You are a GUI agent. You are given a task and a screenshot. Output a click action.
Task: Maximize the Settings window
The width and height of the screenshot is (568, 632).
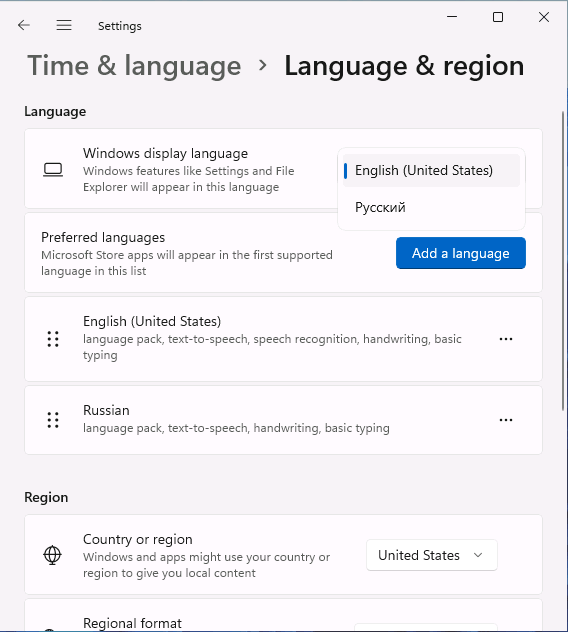click(x=498, y=17)
